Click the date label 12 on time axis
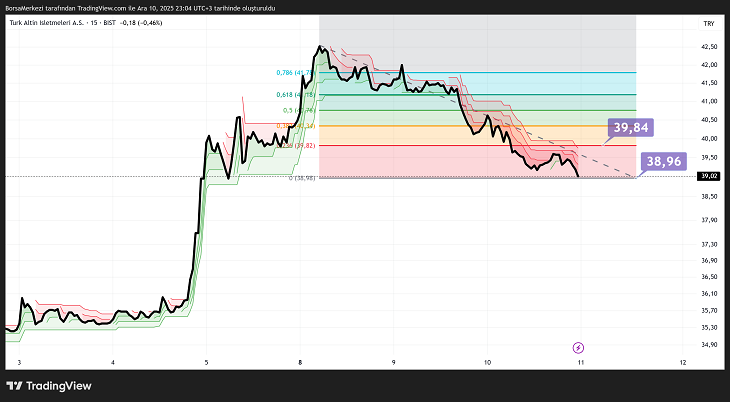This screenshot has width=730, height=402. coord(682,362)
